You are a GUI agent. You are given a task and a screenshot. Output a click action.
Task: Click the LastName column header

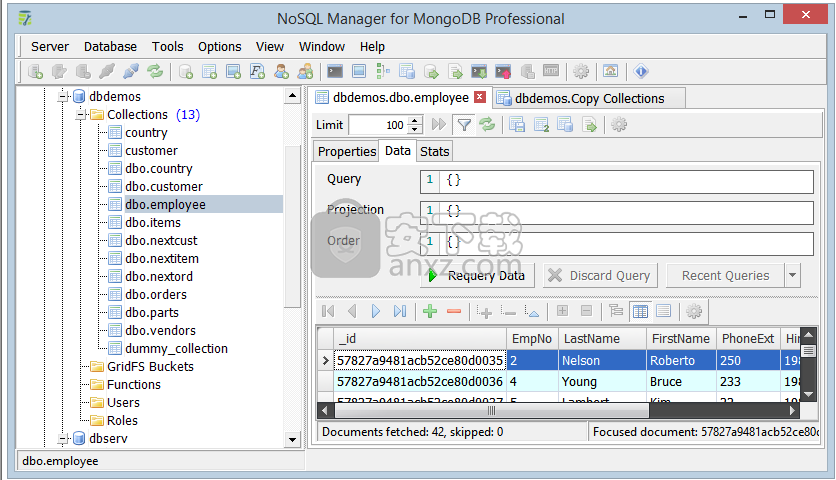pos(602,339)
